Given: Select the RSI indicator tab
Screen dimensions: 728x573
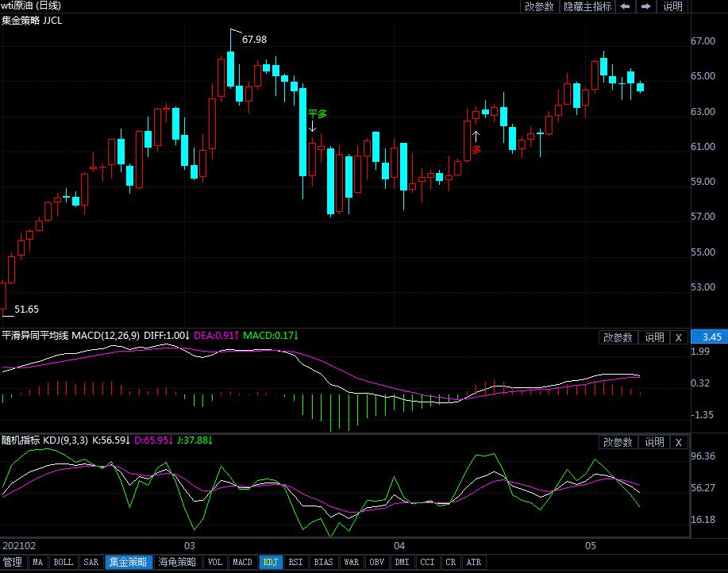Looking at the screenshot, I should (295, 562).
